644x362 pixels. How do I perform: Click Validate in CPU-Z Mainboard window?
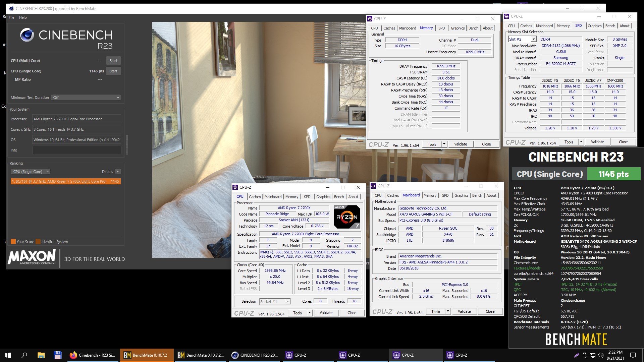point(464,311)
